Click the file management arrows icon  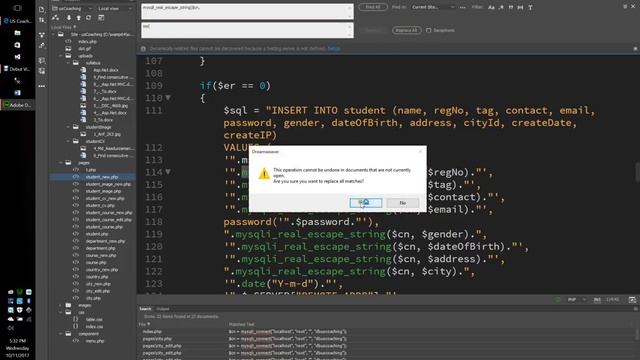pyautogui.click(x=42, y=20)
